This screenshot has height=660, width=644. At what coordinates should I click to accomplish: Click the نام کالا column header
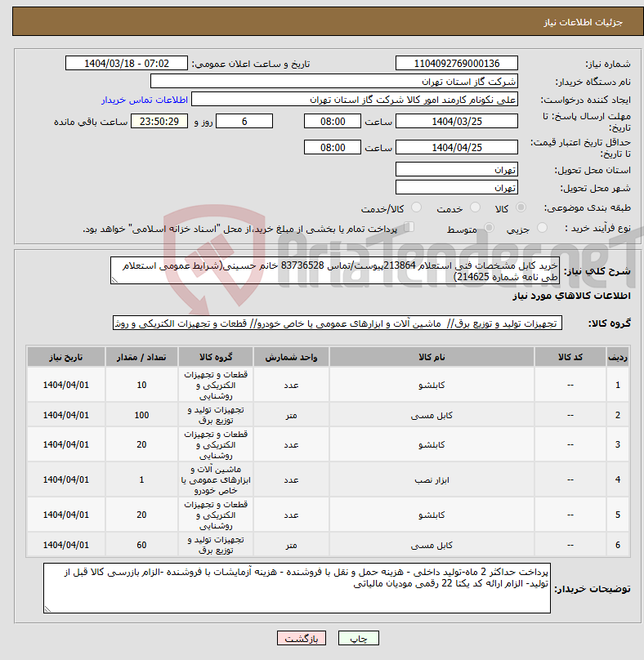click(x=432, y=357)
